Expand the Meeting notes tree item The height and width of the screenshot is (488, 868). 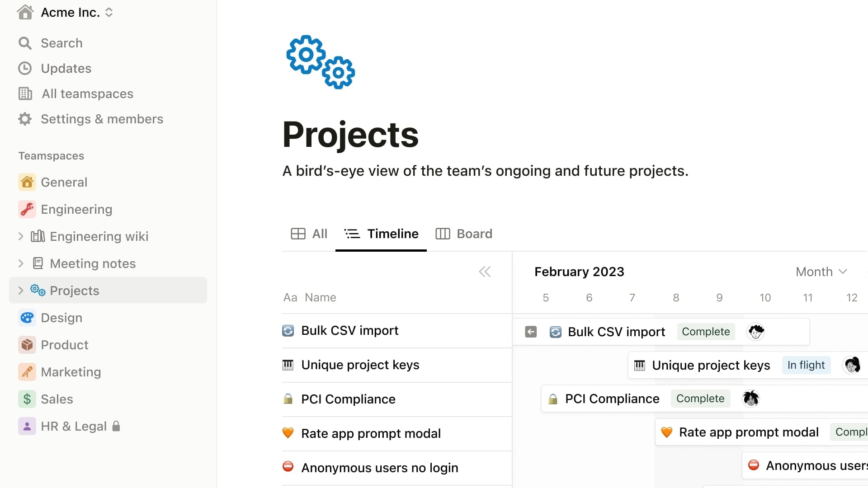click(x=21, y=263)
